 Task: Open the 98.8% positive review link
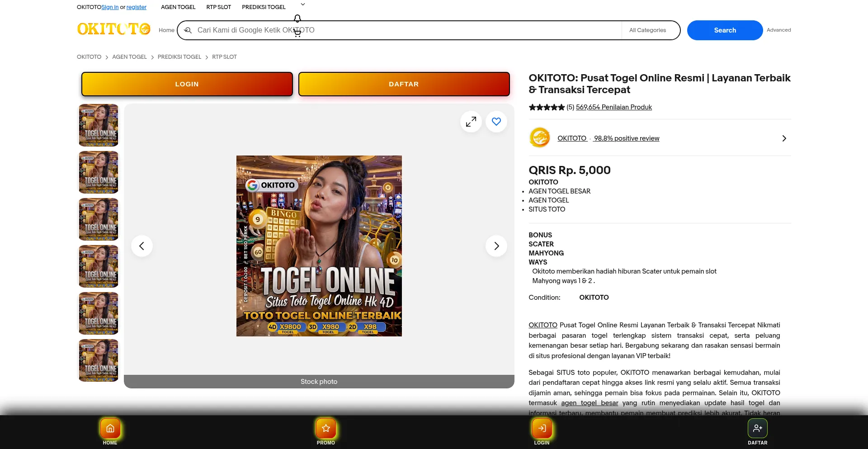tap(627, 138)
